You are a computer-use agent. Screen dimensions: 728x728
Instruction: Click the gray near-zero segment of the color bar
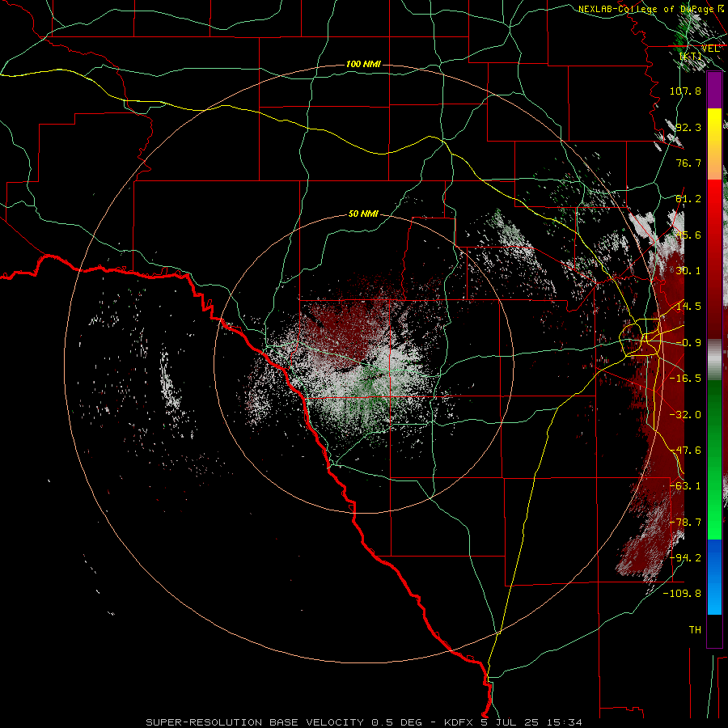click(x=714, y=360)
